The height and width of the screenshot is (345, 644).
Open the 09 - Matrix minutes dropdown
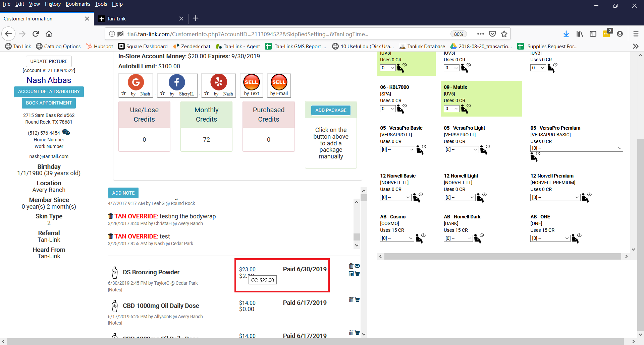click(x=451, y=109)
